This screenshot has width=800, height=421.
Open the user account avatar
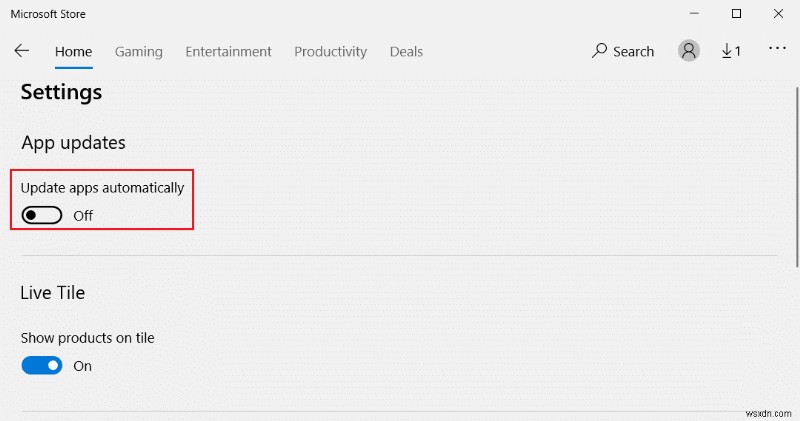tap(688, 51)
